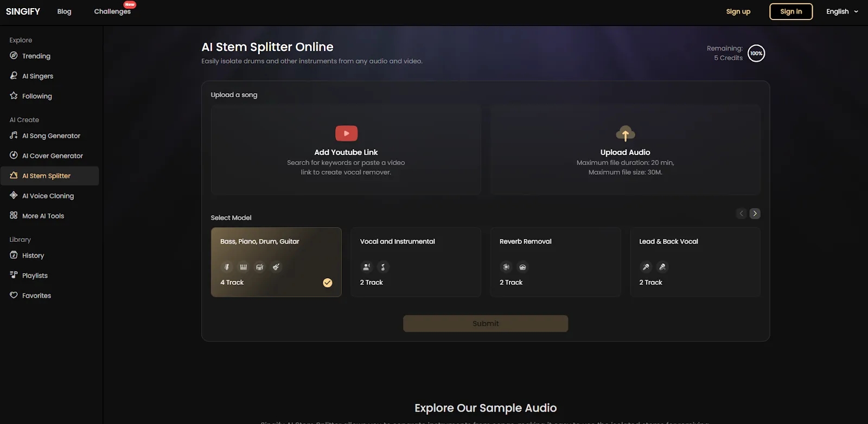Open AI Singers from the sidebar
Image resolution: width=868 pixels, height=424 pixels.
tap(37, 76)
